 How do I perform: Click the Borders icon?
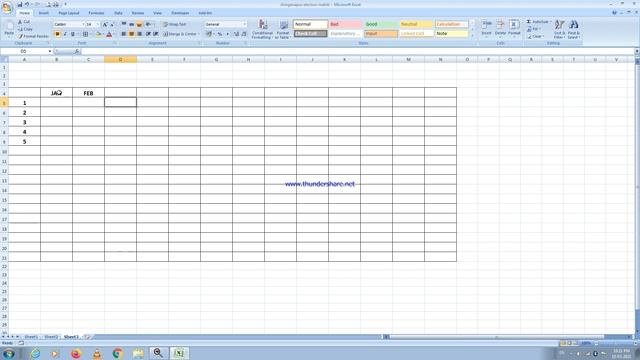click(85, 34)
